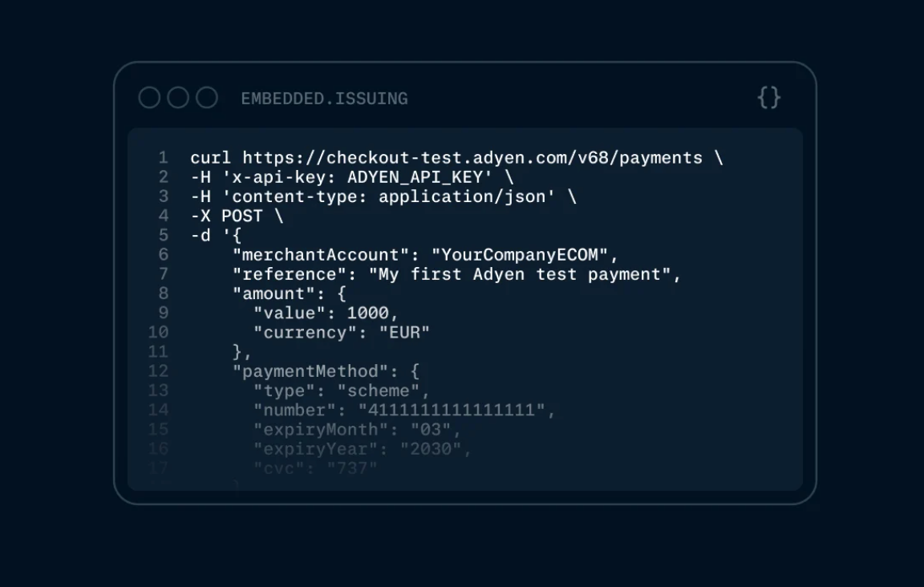This screenshot has width=924, height=587.
Task: Click line number 1 in the gutter
Action: coord(164,158)
